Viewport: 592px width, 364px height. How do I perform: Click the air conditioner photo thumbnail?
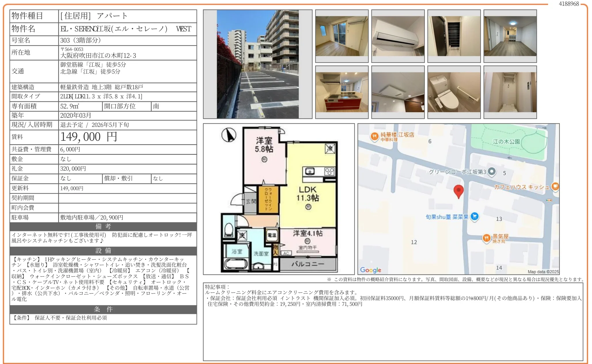398,36
